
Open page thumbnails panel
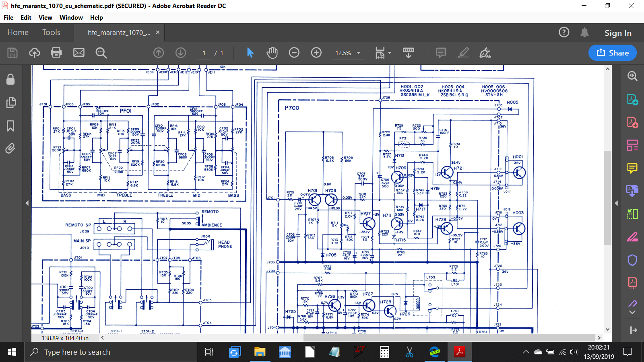11,103
